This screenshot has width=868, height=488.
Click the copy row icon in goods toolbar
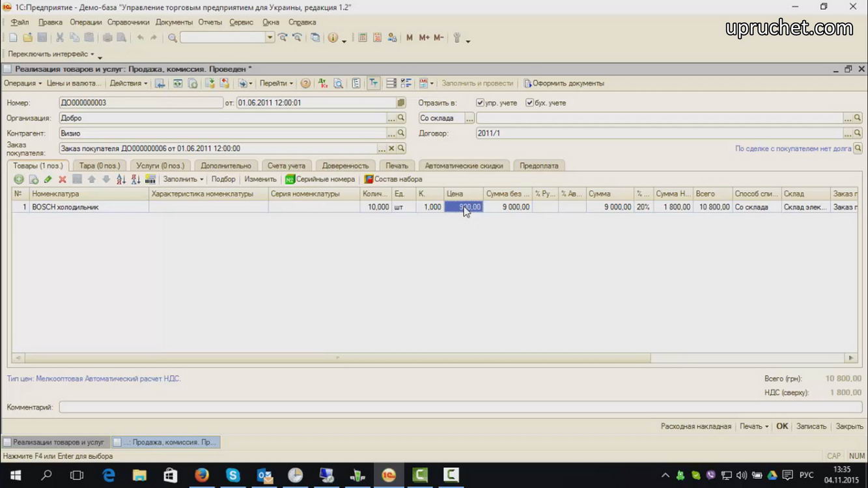[33, 179]
